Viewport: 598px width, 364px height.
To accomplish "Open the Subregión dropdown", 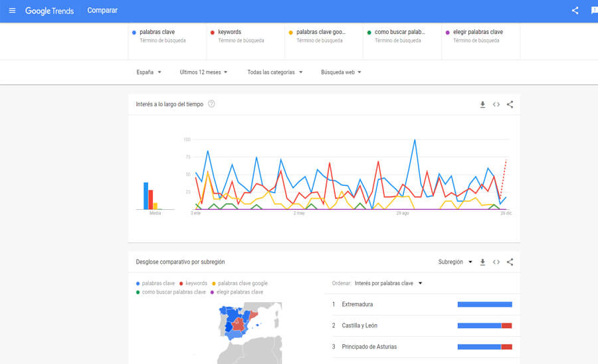I will click(x=455, y=262).
